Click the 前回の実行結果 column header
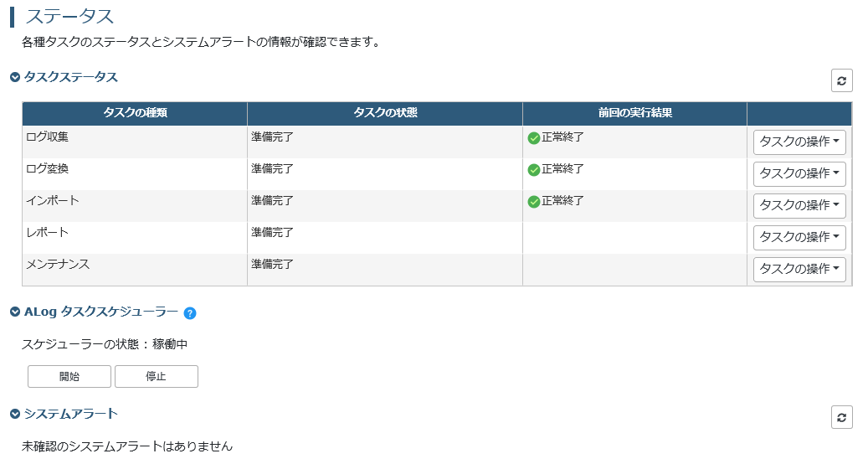The width and height of the screenshot is (868, 464). click(x=635, y=113)
